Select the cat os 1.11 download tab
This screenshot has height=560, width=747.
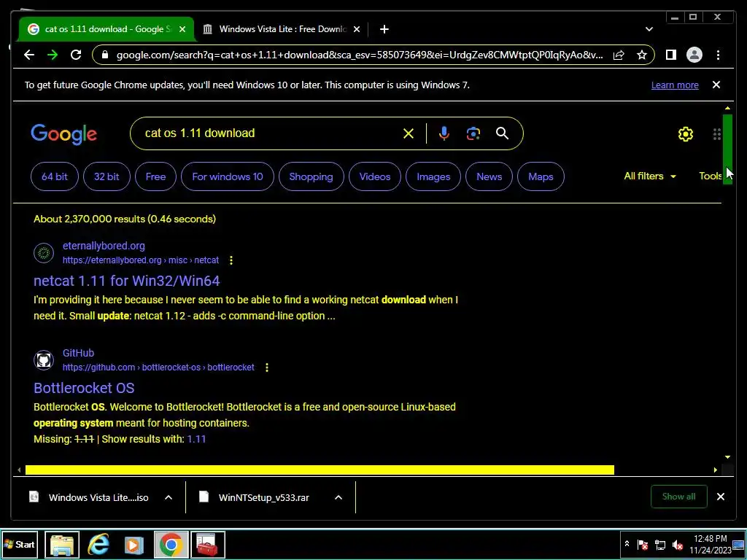point(107,29)
